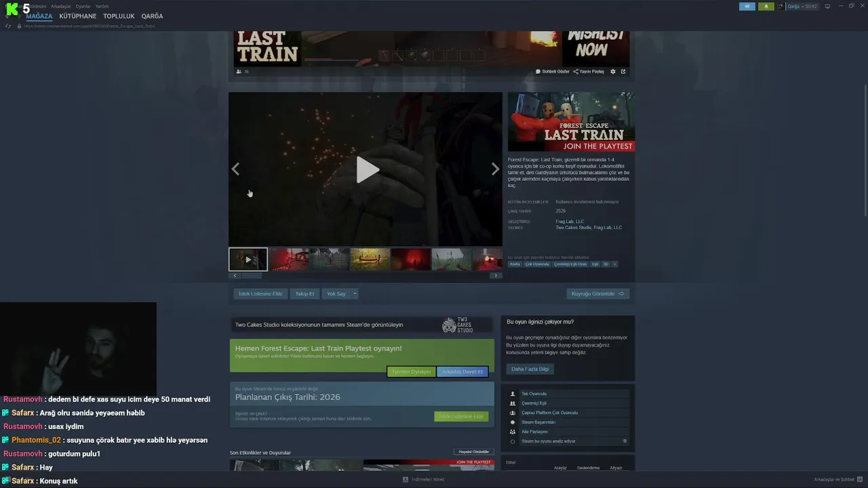Click Yayını Paylaş in broadcast bar
Viewport: 868px width, 488px height.
pos(589,71)
